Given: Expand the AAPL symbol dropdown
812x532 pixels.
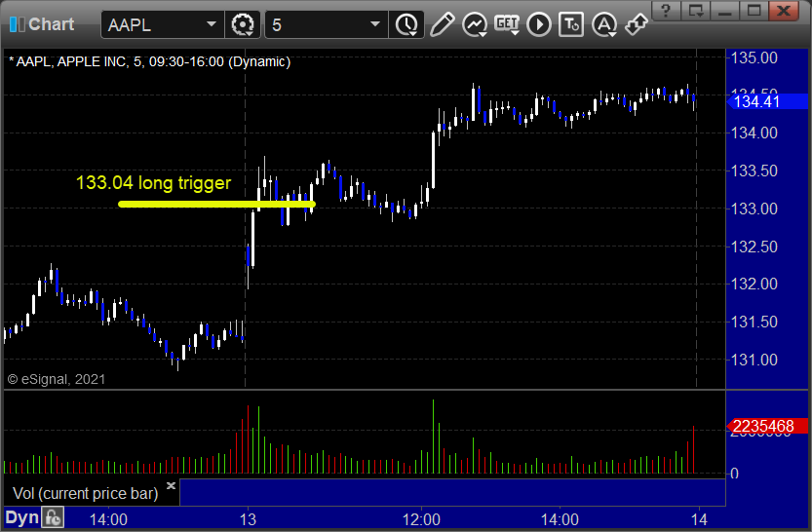Looking at the screenshot, I should click(x=212, y=24).
